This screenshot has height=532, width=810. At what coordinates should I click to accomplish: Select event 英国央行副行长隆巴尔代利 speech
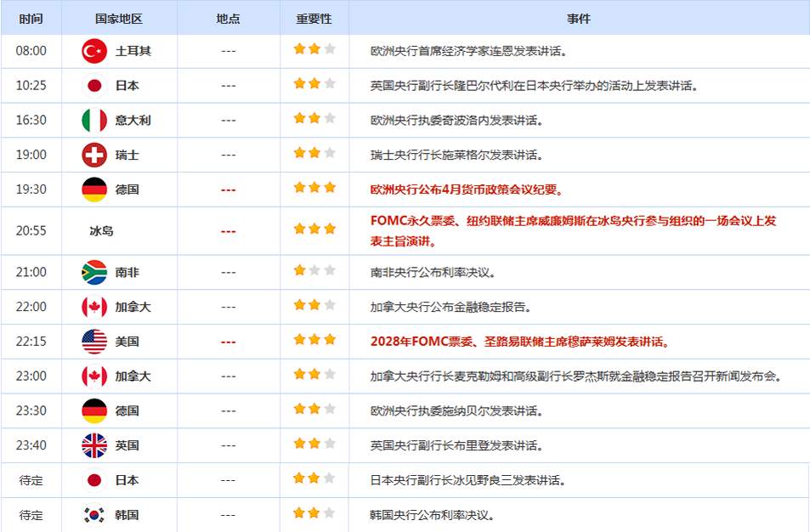(x=534, y=85)
